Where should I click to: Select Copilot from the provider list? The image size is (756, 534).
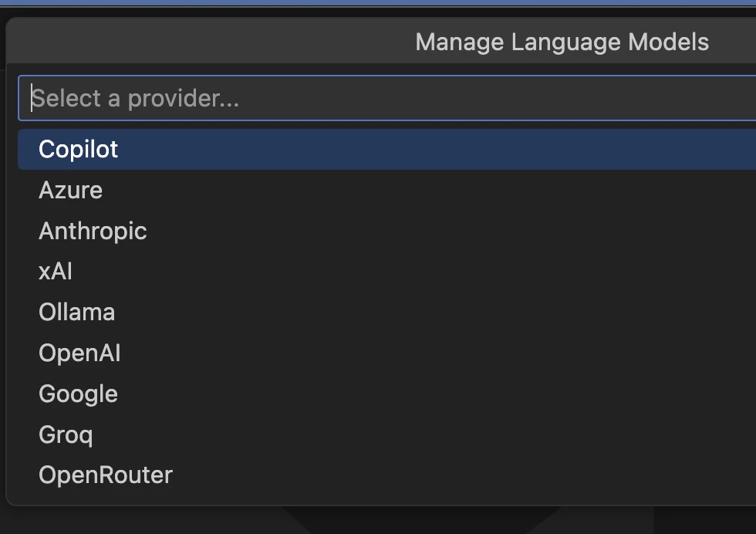(79, 149)
